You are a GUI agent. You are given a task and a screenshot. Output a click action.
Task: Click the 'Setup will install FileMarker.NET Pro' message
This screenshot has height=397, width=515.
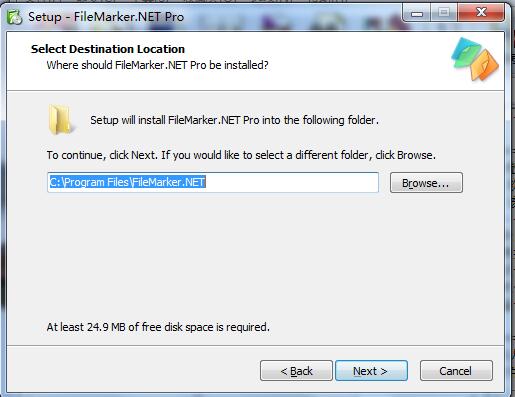[234, 120]
